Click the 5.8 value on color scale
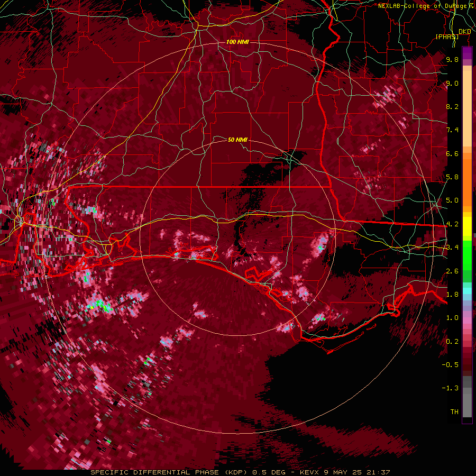Screen dimensions: 476x476 point(452,177)
